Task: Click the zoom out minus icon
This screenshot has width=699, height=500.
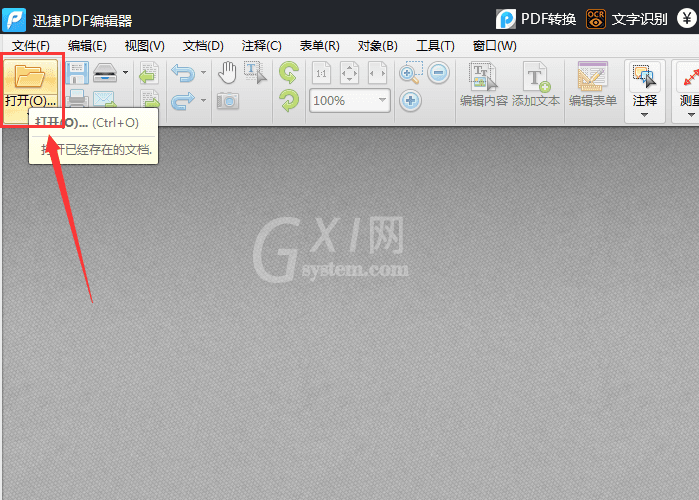Action: (x=439, y=73)
